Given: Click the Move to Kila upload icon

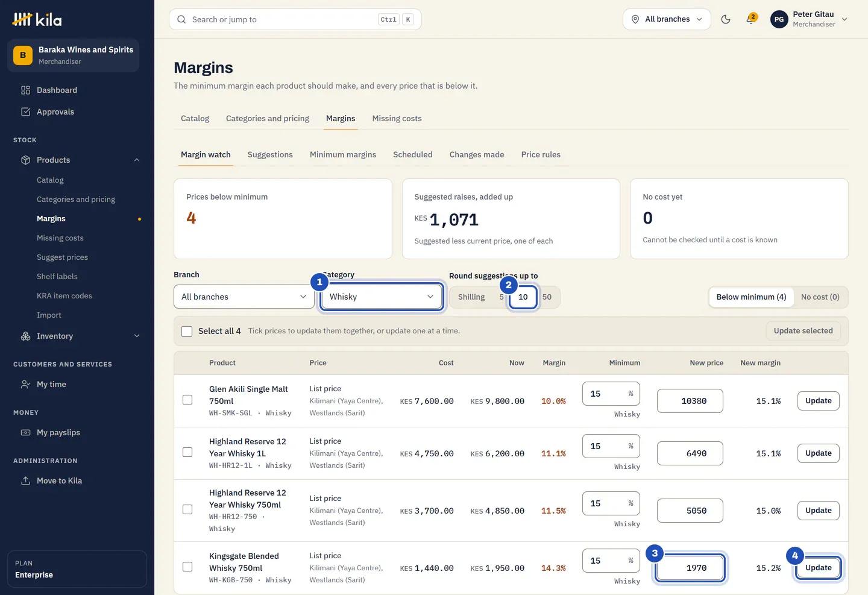Looking at the screenshot, I should (25, 480).
